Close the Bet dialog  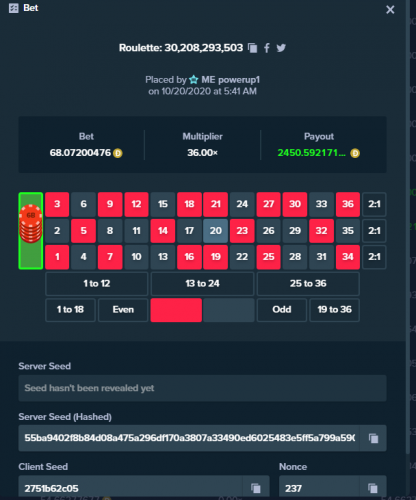coord(390,9)
